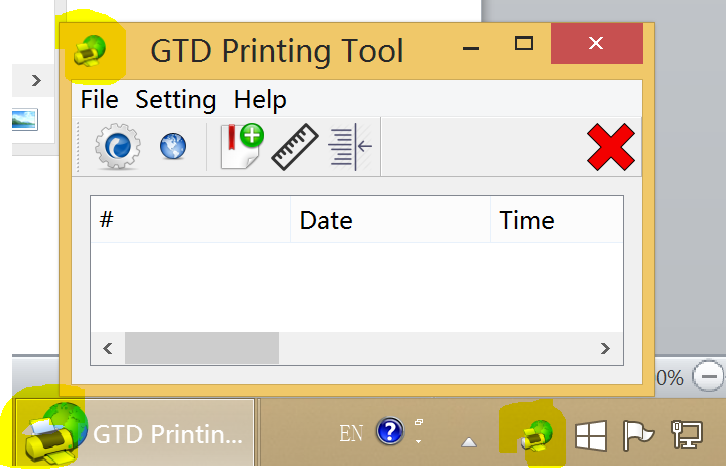Open the Setting menu
Screen dimensions: 726x469
(175, 99)
